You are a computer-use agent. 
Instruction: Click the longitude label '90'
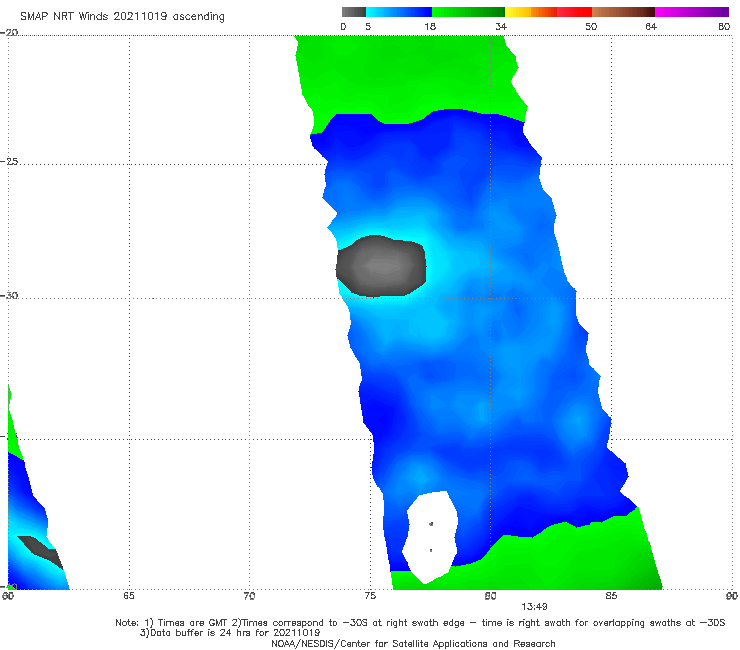tap(732, 596)
